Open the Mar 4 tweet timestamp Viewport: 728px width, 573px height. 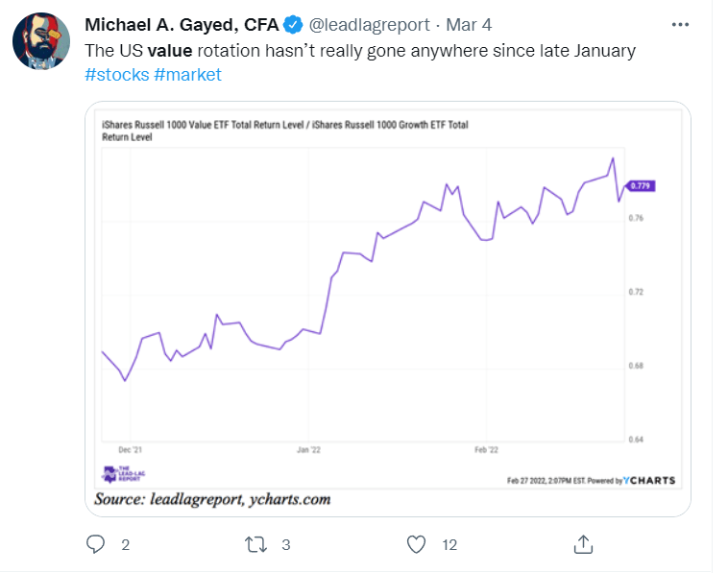[469, 25]
